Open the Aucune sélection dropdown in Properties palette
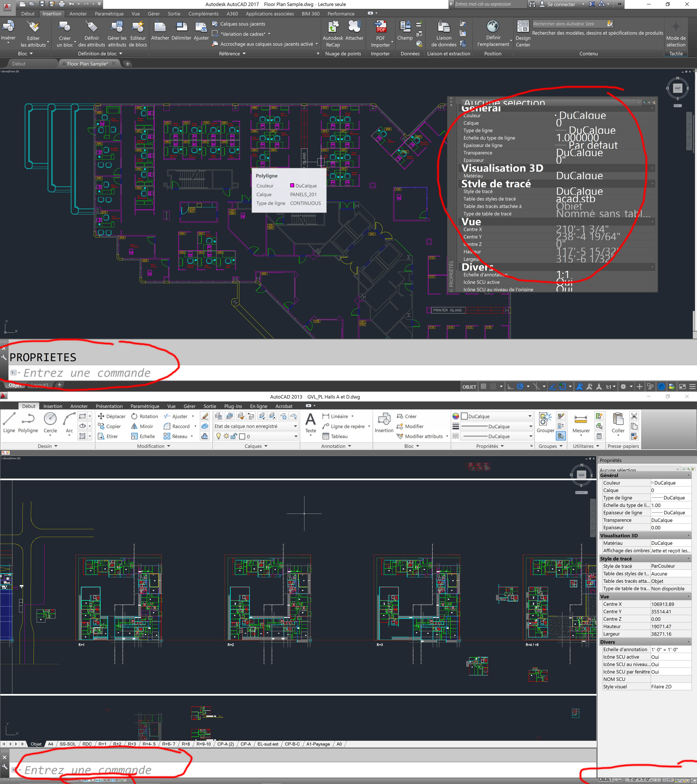Screen dimensions: 697x784 [677, 469]
